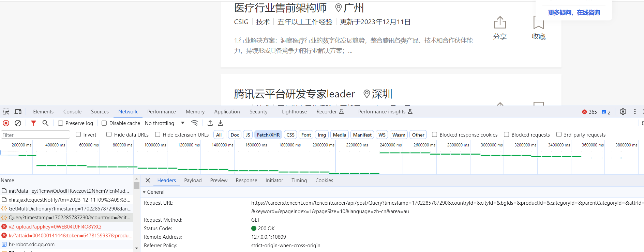The height and width of the screenshot is (252, 644).
Task: Filter requests by CSS type
Action: 290,135
